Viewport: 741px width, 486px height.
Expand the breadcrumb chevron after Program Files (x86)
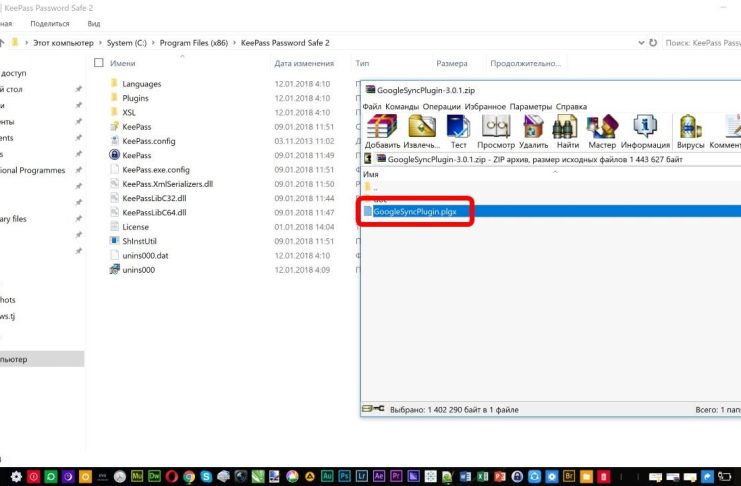[x=234, y=43]
